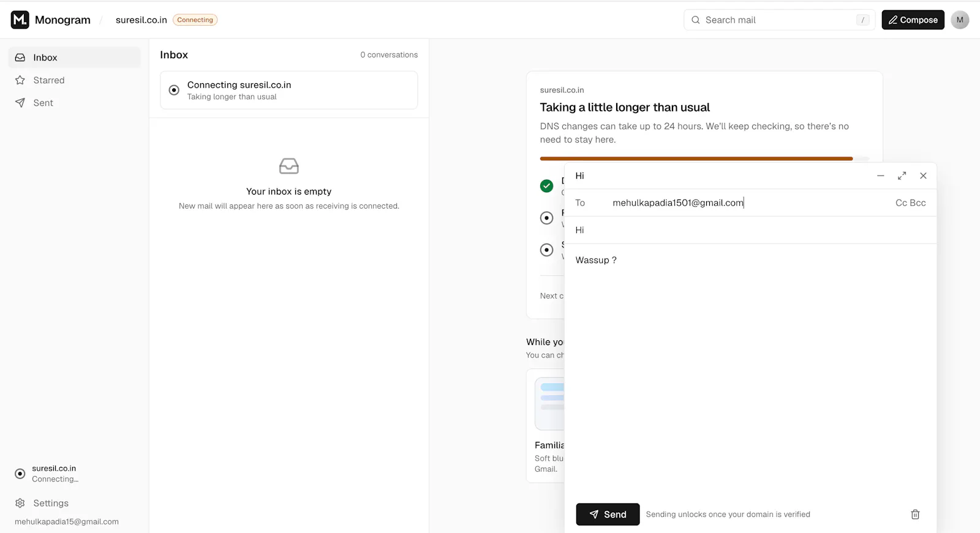Expand the compose window to full size
Screen dimensions: 980x533
(902, 176)
